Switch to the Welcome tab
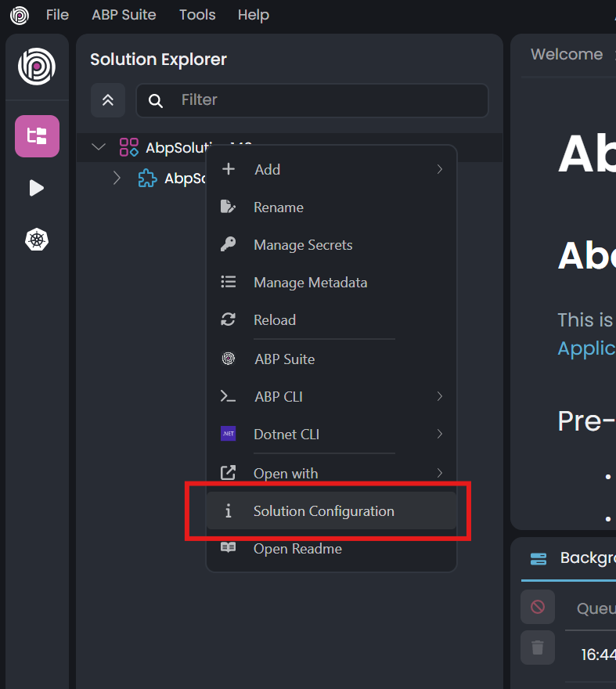 tap(566, 54)
